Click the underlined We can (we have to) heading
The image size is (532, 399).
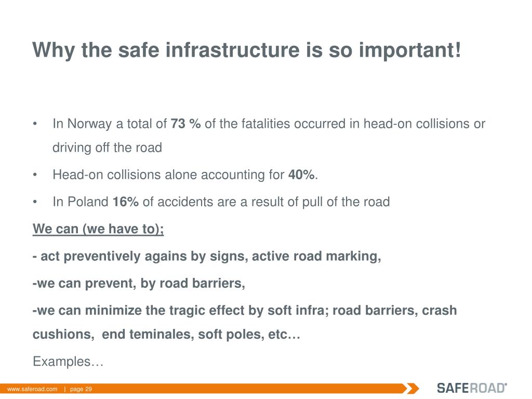point(98,229)
